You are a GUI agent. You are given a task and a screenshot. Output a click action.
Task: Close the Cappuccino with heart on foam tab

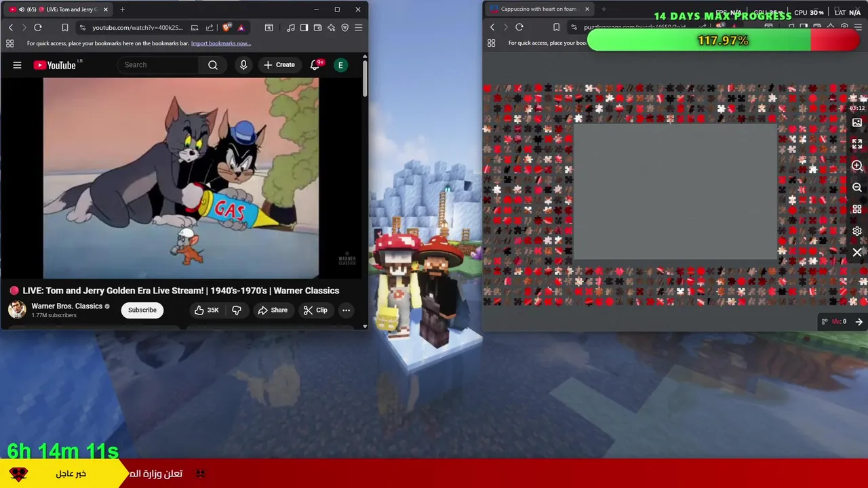pos(587,9)
